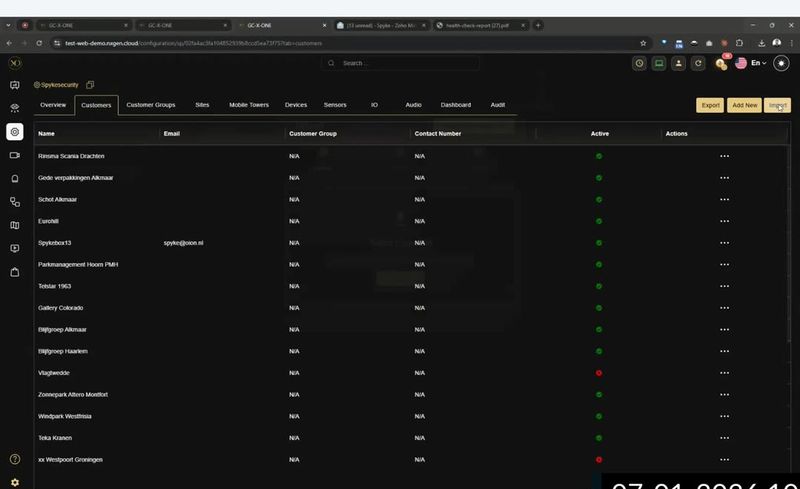Click the Export button
Viewport: 800px width, 489px height.
pyautogui.click(x=710, y=105)
